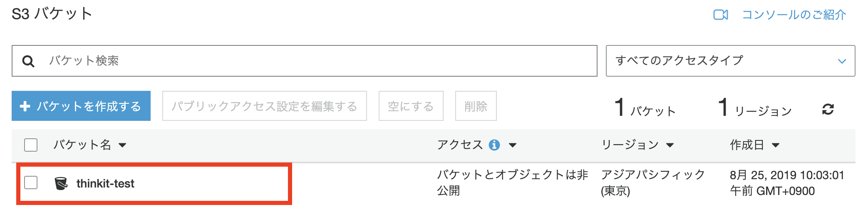Viewport: 868px width, 215px height.
Task: Click バケットを作成する button
Action: click(x=81, y=106)
